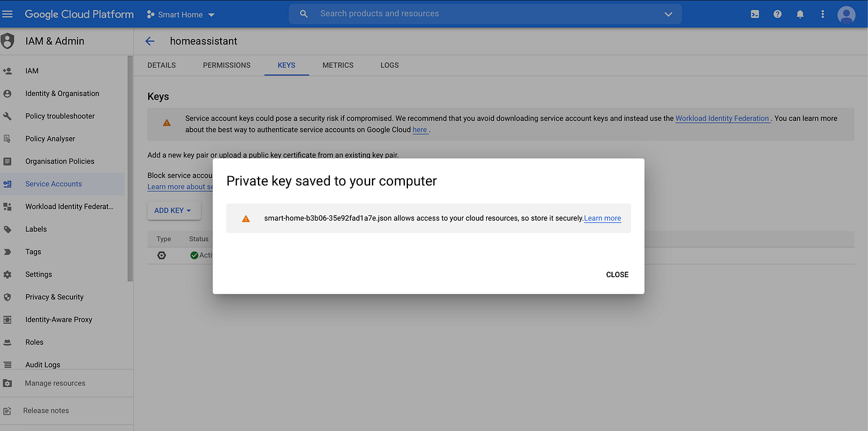The height and width of the screenshot is (431, 868).
Task: Open the notifications bell
Action: point(800,14)
